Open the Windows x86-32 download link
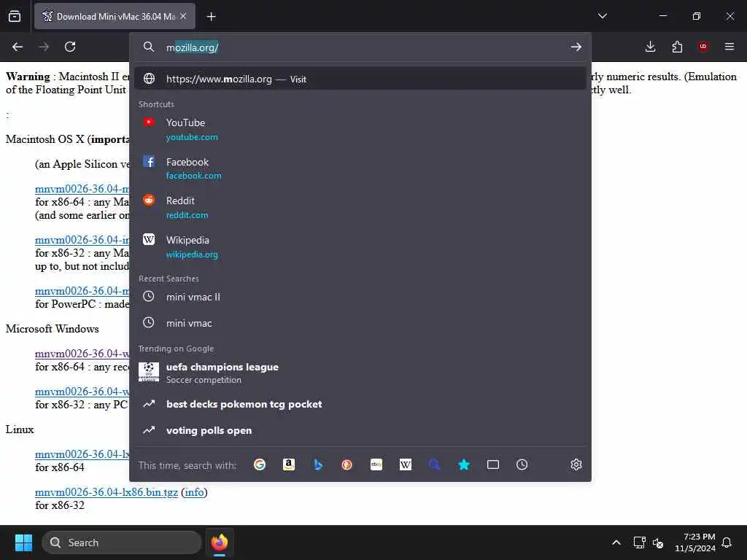This screenshot has width=747, height=560. (x=82, y=392)
